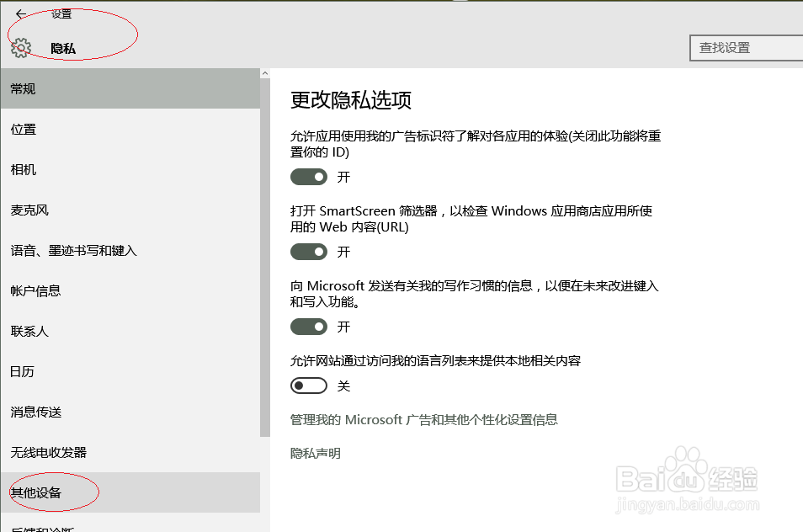Click the settings gear icon beside 隐私
The image size is (803, 532).
tap(21, 48)
